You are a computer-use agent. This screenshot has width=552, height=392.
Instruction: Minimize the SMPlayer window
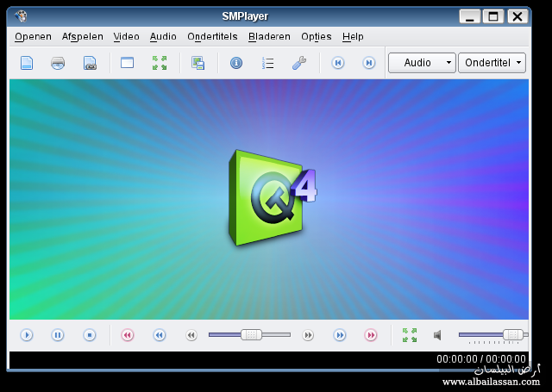(469, 16)
